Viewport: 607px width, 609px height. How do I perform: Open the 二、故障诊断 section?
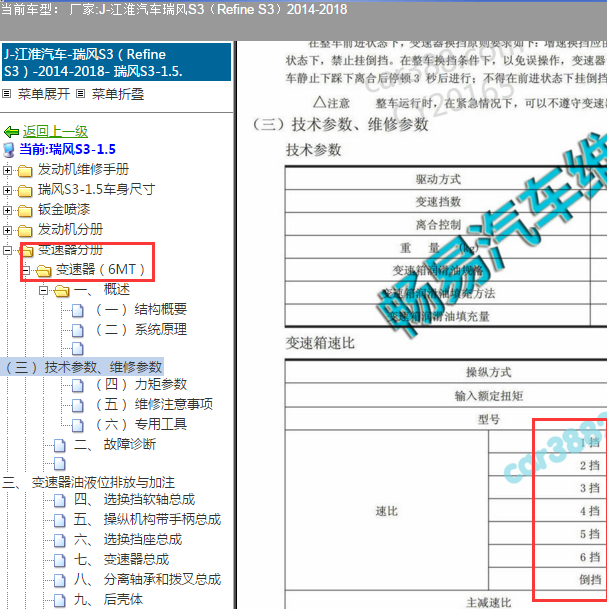click(115, 445)
